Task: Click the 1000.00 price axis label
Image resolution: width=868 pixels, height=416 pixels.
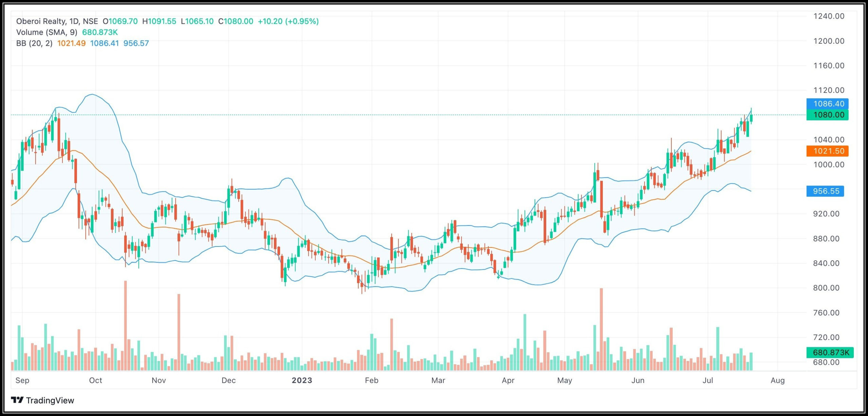Action: click(x=829, y=165)
